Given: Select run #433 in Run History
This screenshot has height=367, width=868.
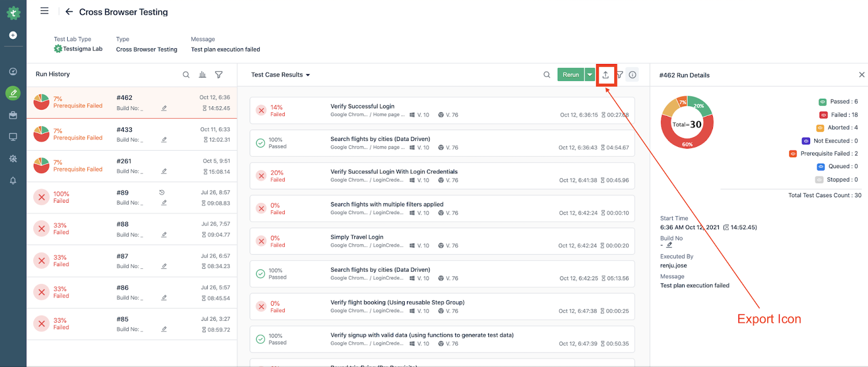Looking at the screenshot, I should pos(132,134).
